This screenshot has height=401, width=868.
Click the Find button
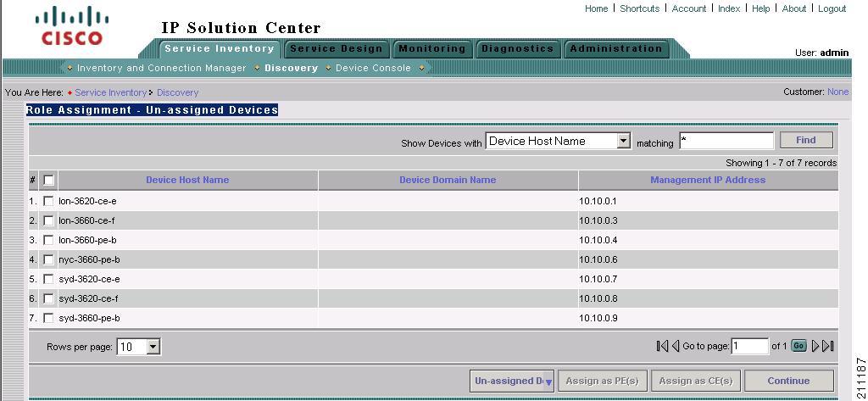click(806, 140)
